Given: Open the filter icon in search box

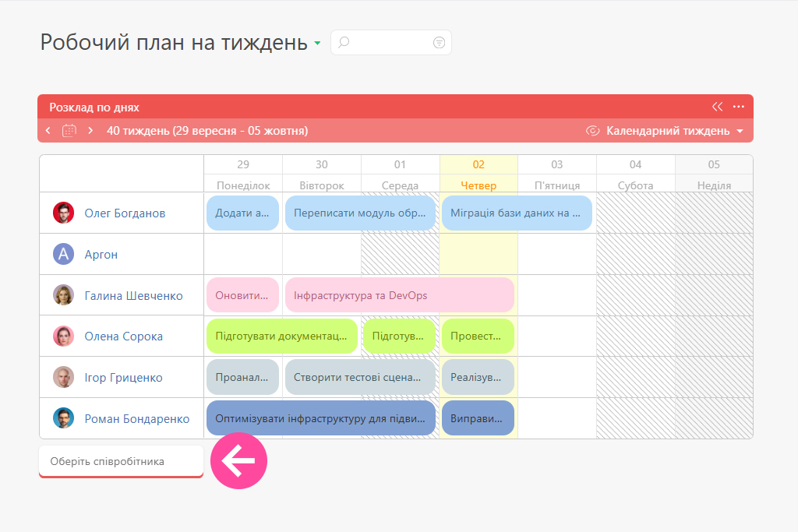Looking at the screenshot, I should [439, 43].
